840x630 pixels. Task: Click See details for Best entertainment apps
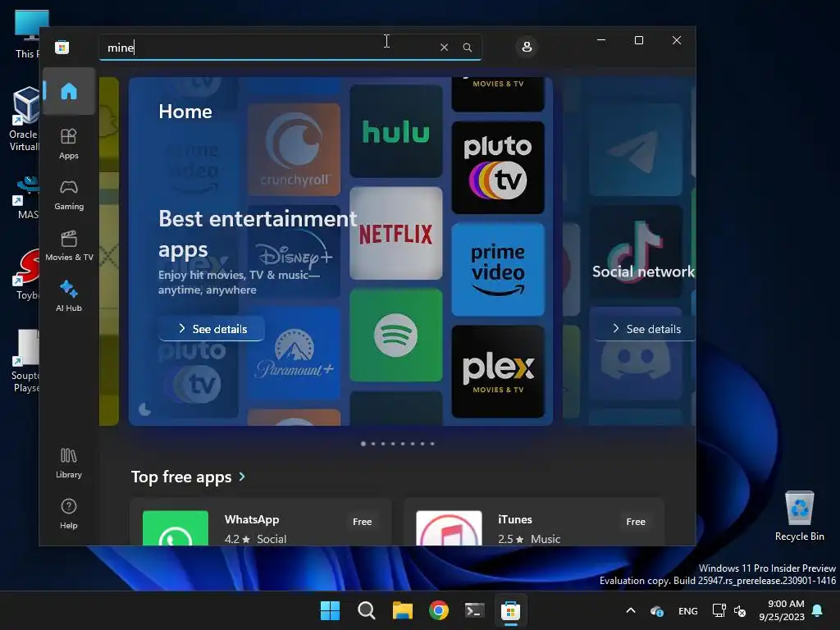click(212, 329)
